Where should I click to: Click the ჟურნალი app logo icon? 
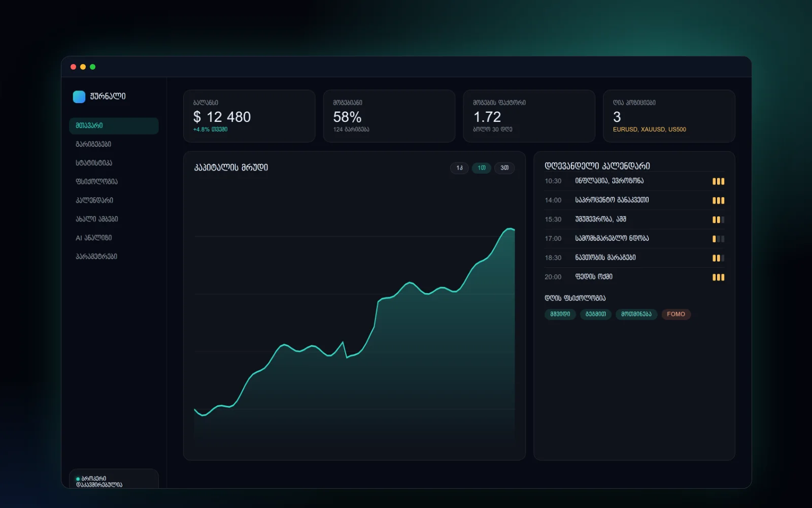[x=79, y=97]
